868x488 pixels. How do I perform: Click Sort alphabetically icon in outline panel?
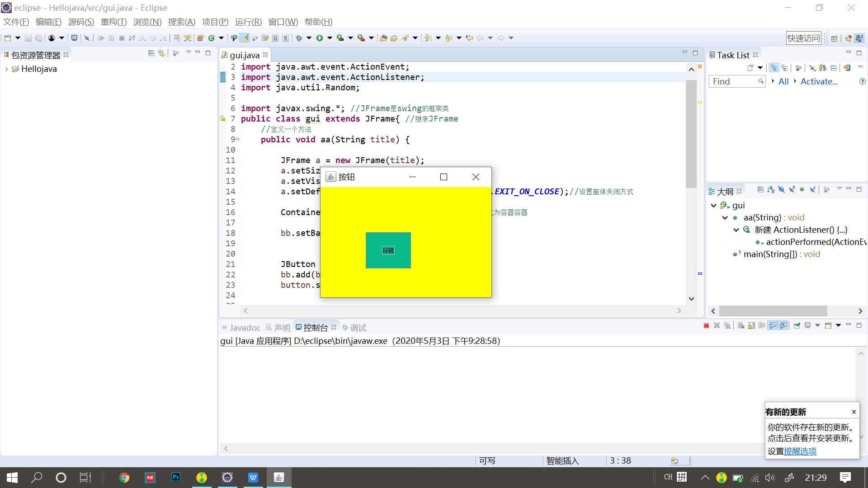tap(771, 190)
